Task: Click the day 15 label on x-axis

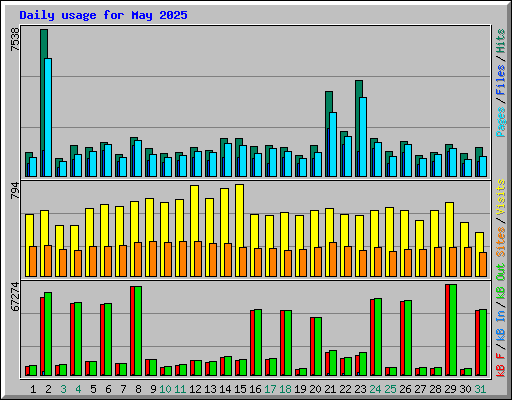Action: [x=240, y=389]
